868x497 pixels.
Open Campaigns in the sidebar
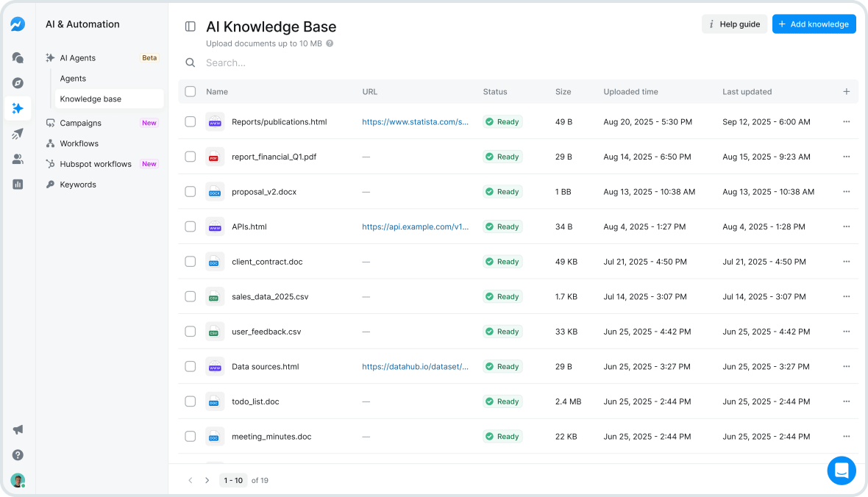click(102, 123)
